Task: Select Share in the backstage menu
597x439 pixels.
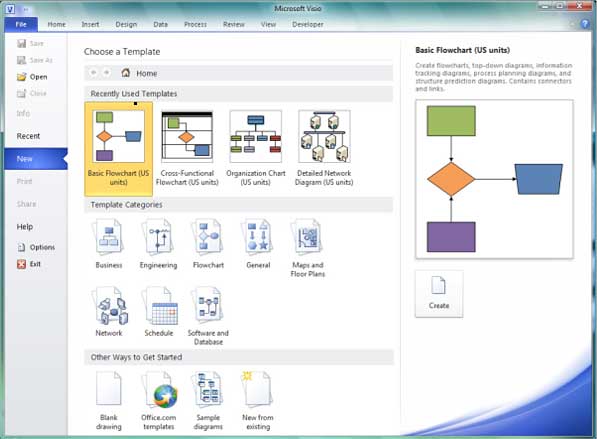Action: click(26, 204)
